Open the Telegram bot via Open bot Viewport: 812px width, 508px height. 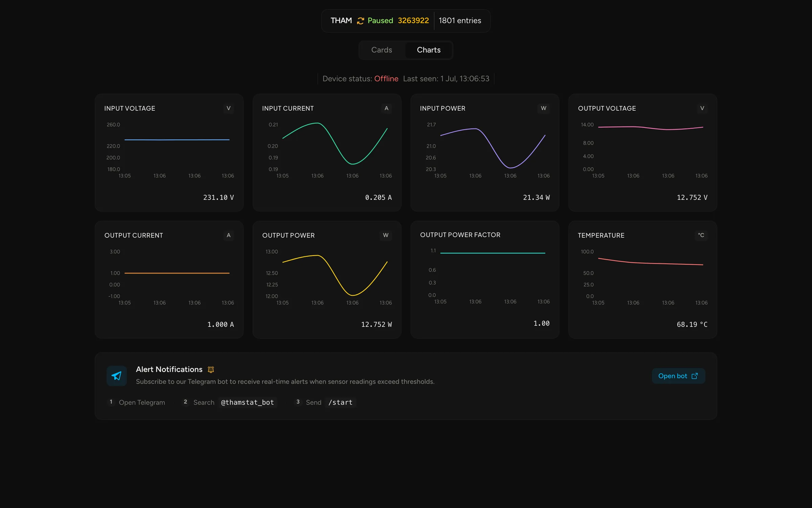pyautogui.click(x=678, y=376)
